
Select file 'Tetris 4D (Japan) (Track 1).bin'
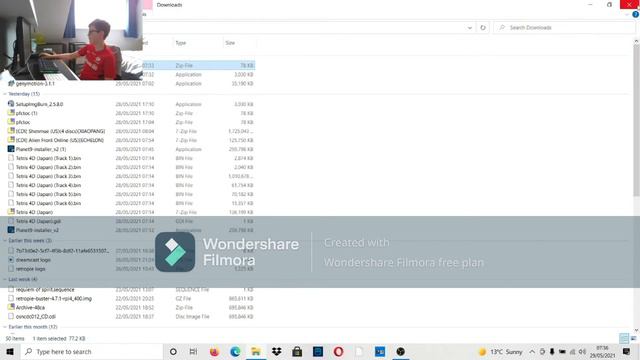(48, 158)
